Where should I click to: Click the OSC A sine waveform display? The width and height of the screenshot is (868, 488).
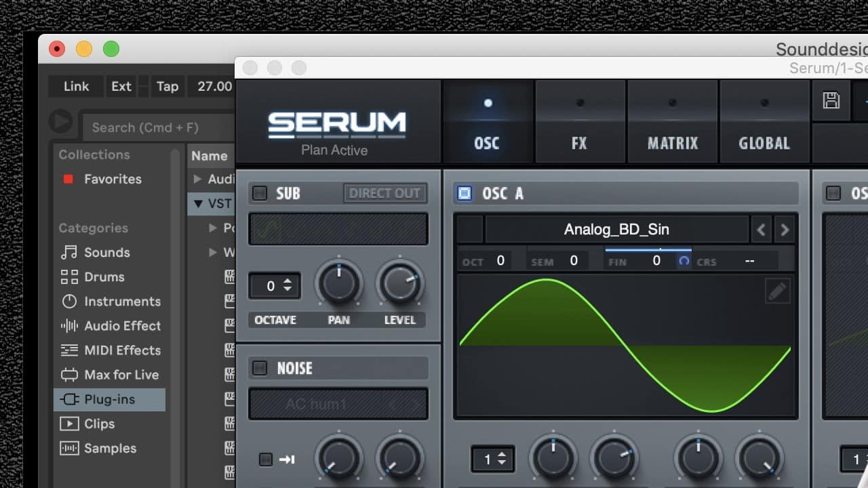tap(626, 345)
